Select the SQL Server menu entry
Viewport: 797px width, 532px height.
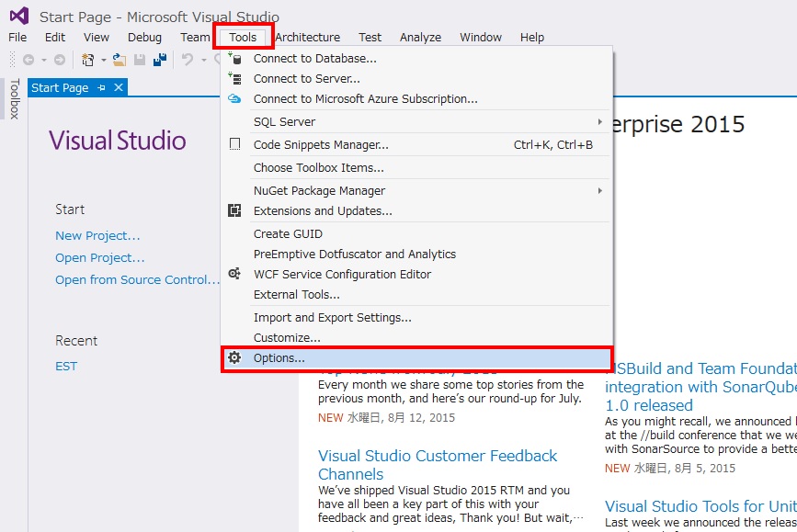pyautogui.click(x=416, y=122)
